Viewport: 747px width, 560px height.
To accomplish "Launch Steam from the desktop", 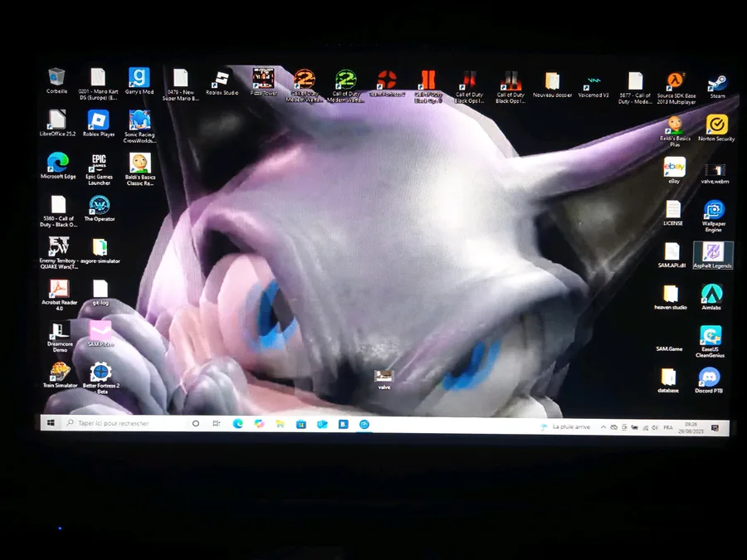I will pos(717,86).
